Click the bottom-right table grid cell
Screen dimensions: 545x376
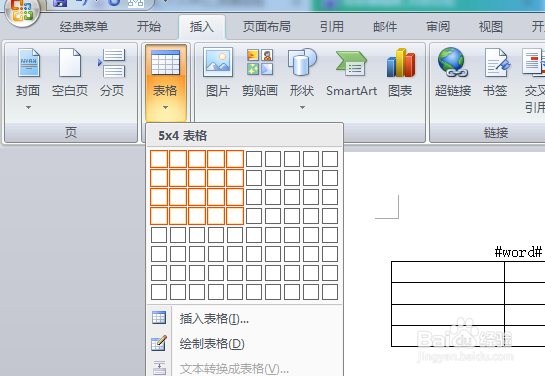(x=330, y=292)
